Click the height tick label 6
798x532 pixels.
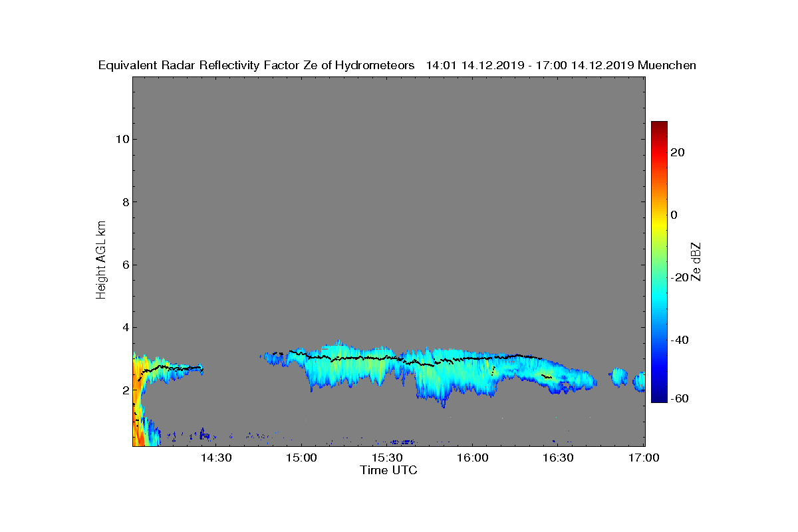point(124,265)
